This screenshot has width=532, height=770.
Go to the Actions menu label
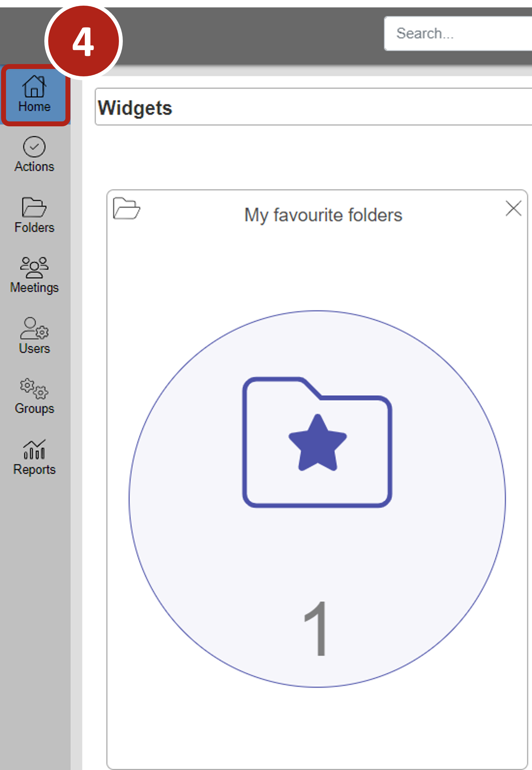(34, 166)
